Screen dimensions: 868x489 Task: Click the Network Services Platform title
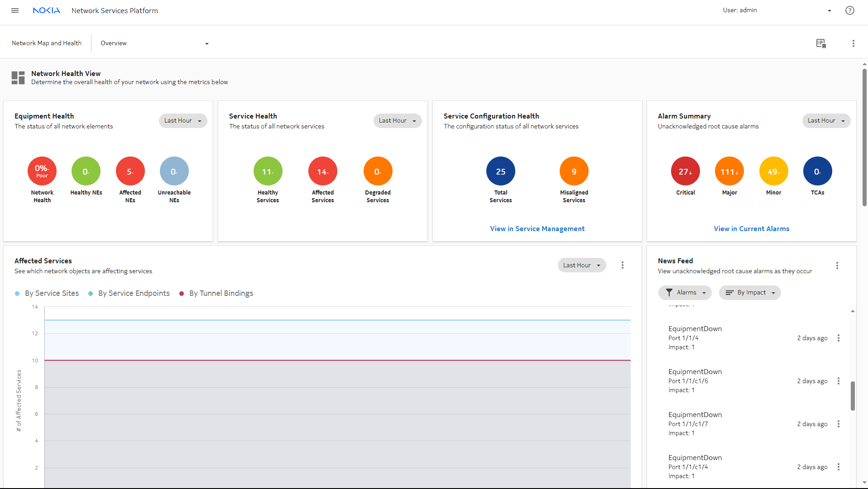tap(115, 10)
